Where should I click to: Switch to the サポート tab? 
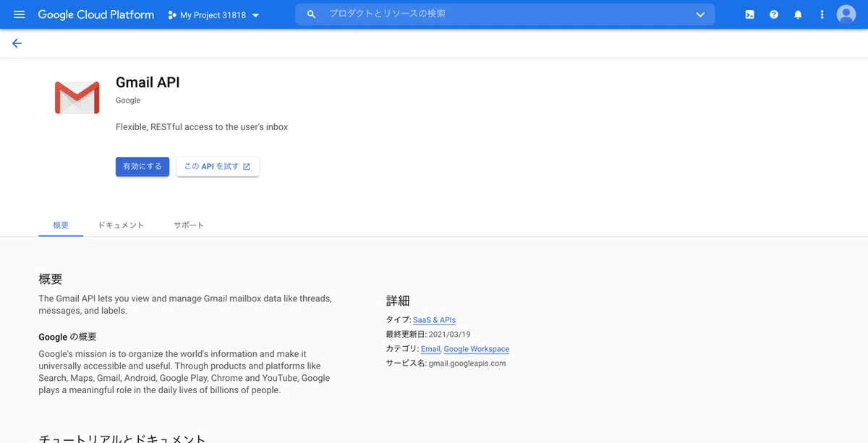(189, 225)
